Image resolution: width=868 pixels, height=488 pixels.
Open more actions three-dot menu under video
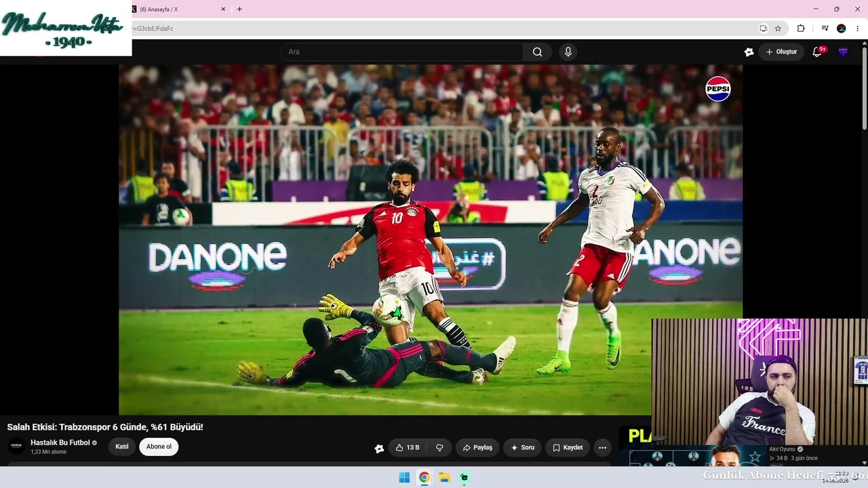coord(602,447)
